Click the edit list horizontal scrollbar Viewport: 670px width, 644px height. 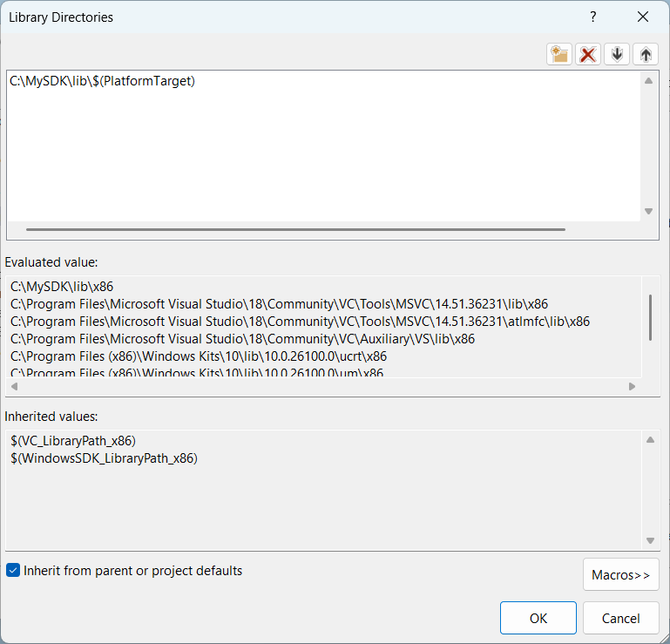[295, 229]
